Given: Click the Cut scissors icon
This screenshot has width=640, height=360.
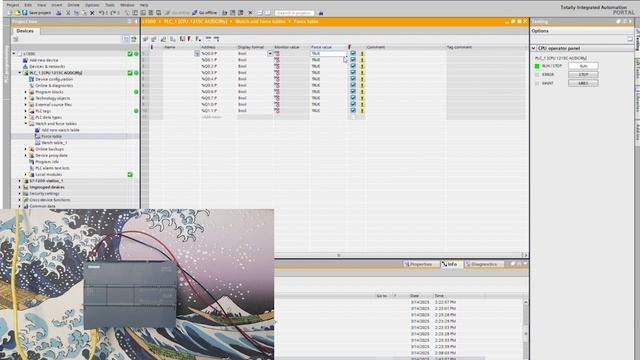Looking at the screenshot, I should tap(68, 13).
